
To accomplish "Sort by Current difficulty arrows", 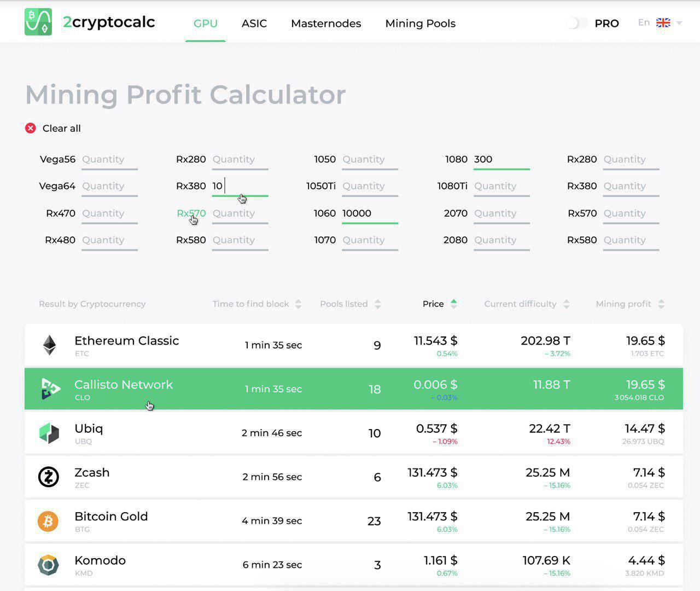I will [x=566, y=304].
